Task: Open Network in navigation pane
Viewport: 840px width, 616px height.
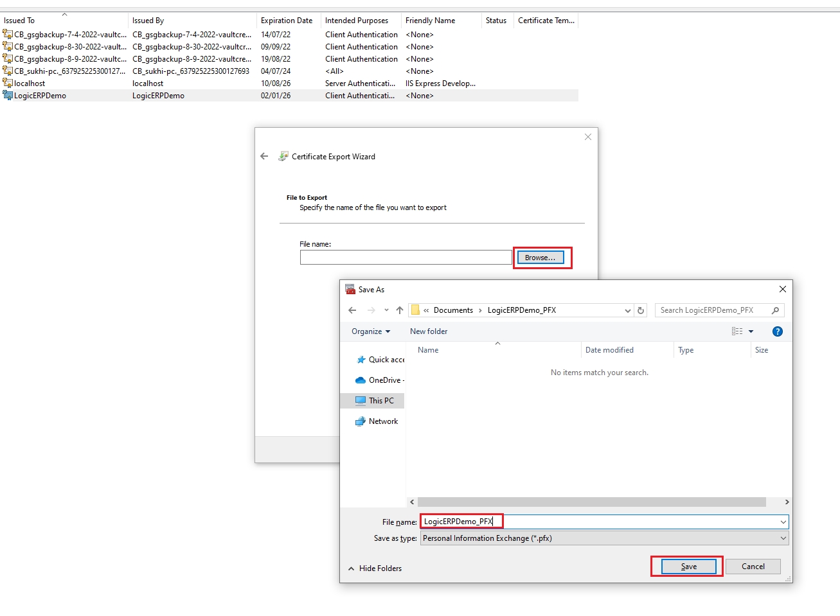Action: coord(383,421)
